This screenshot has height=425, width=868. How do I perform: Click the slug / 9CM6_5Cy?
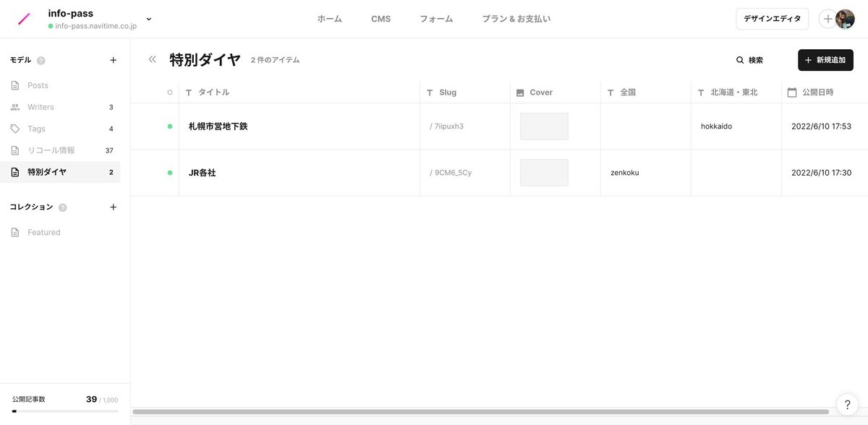click(x=451, y=173)
